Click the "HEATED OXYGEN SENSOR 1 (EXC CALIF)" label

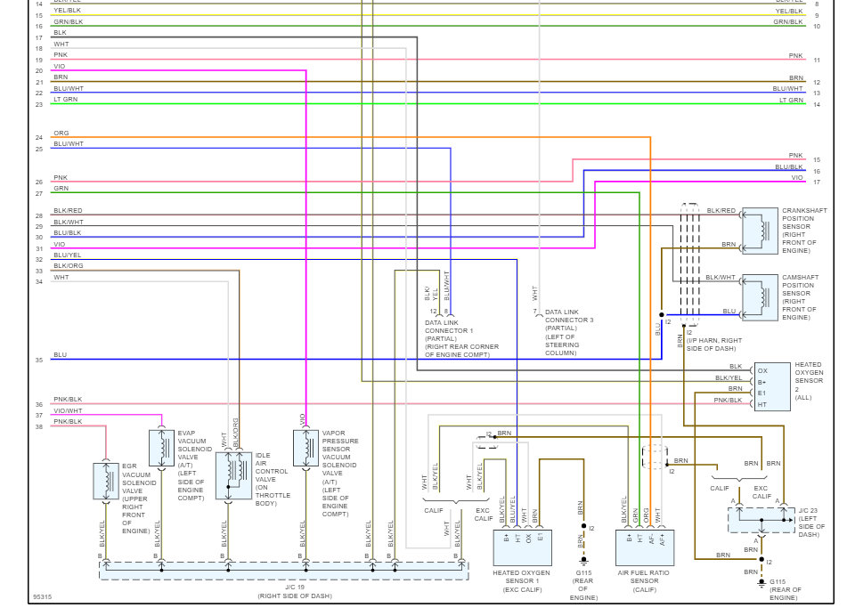[x=521, y=581]
